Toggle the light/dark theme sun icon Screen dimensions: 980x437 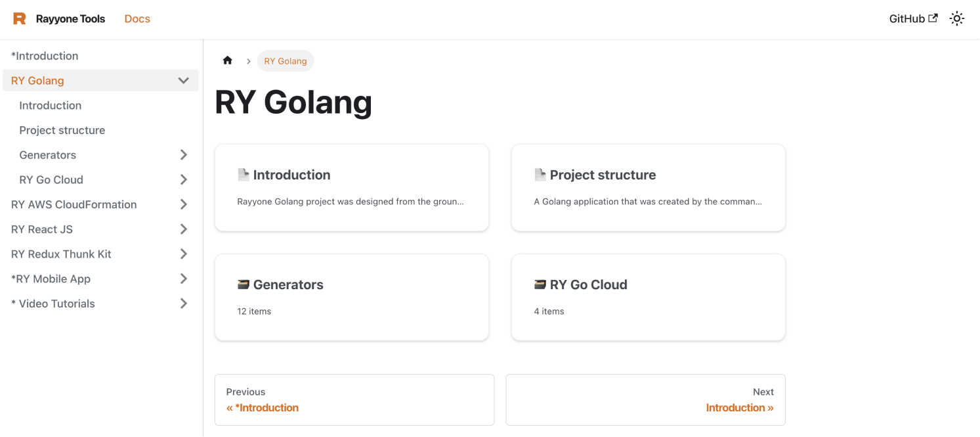(x=957, y=19)
